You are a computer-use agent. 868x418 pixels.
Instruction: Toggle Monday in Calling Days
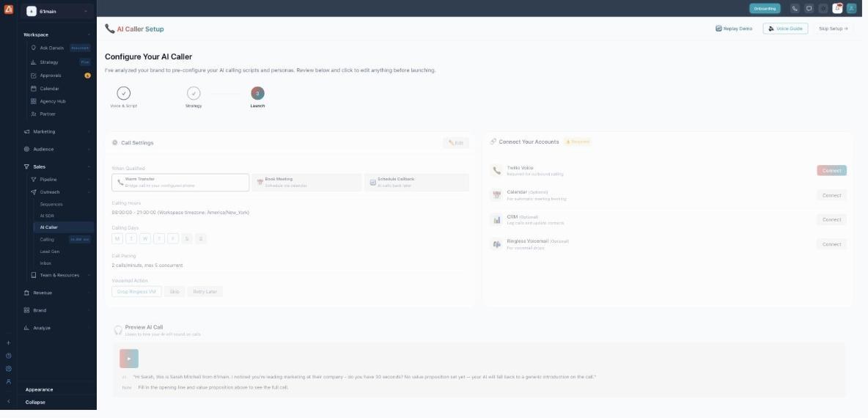(117, 238)
